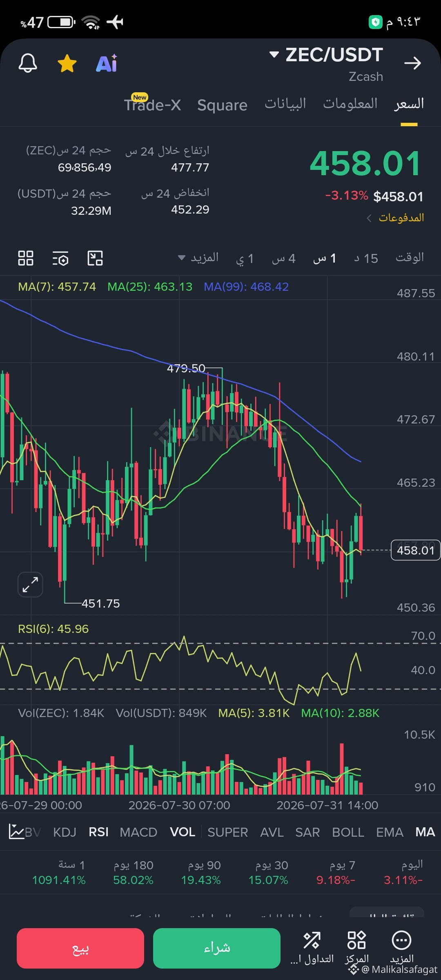
Task: Toggle the VOL indicator
Action: coord(182,832)
